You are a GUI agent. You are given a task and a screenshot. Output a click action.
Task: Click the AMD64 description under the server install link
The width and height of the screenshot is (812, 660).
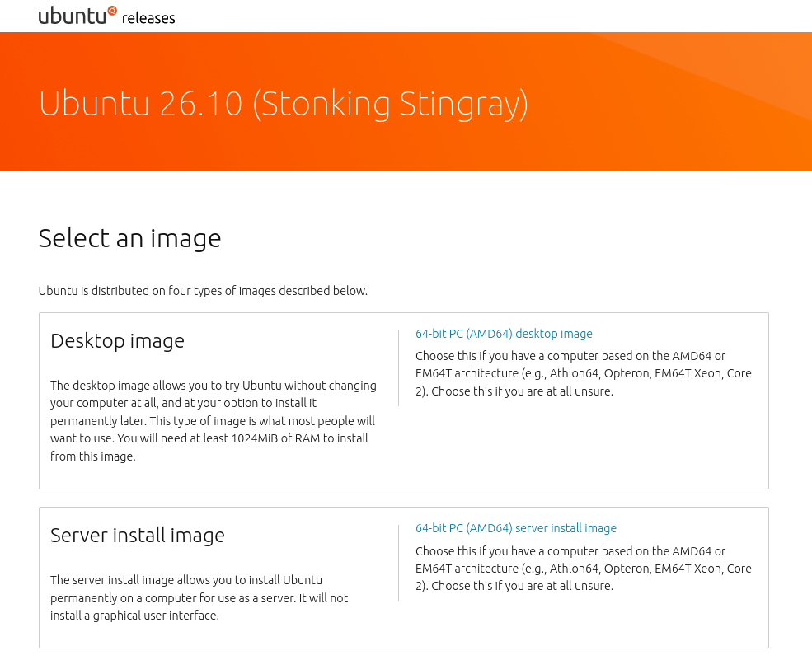coord(584,569)
